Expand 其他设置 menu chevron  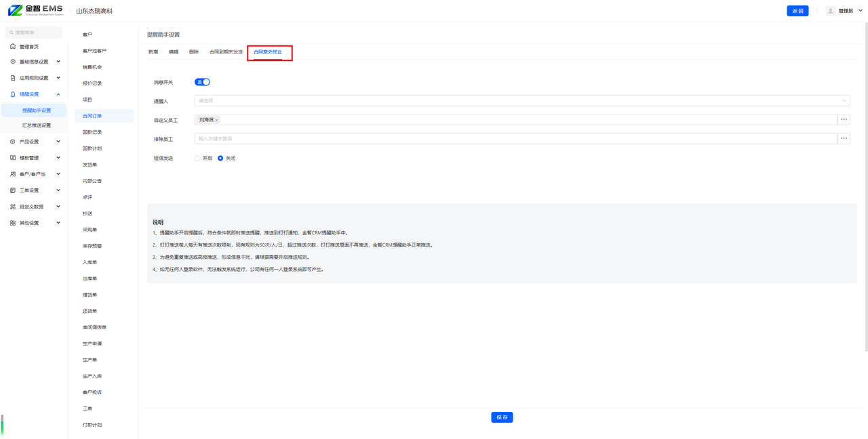58,223
